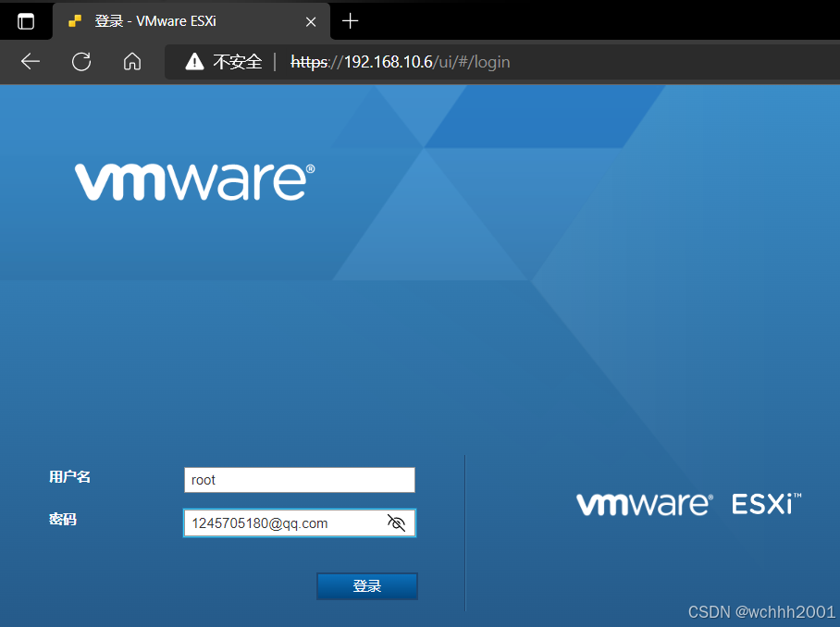Show the password using the eye toggle
840x627 pixels.
pos(396,522)
